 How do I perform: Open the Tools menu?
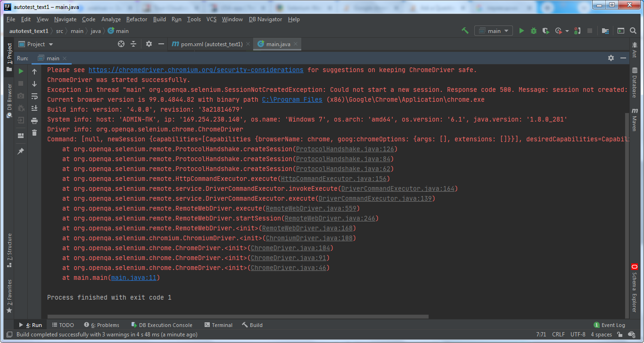[194, 19]
